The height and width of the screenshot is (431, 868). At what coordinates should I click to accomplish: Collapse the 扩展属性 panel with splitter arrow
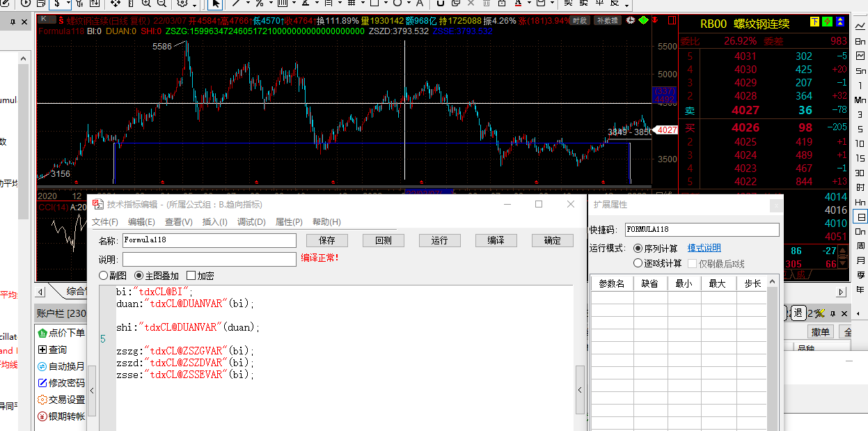(x=581, y=391)
